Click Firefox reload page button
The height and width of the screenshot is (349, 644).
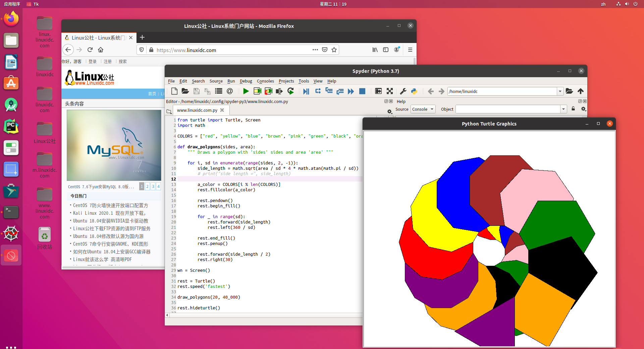pyautogui.click(x=90, y=50)
